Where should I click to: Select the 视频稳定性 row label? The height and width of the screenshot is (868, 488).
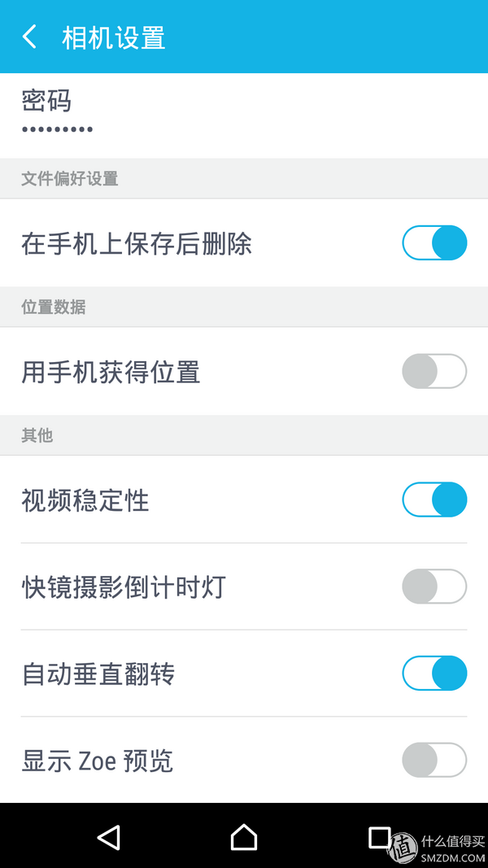(x=85, y=501)
